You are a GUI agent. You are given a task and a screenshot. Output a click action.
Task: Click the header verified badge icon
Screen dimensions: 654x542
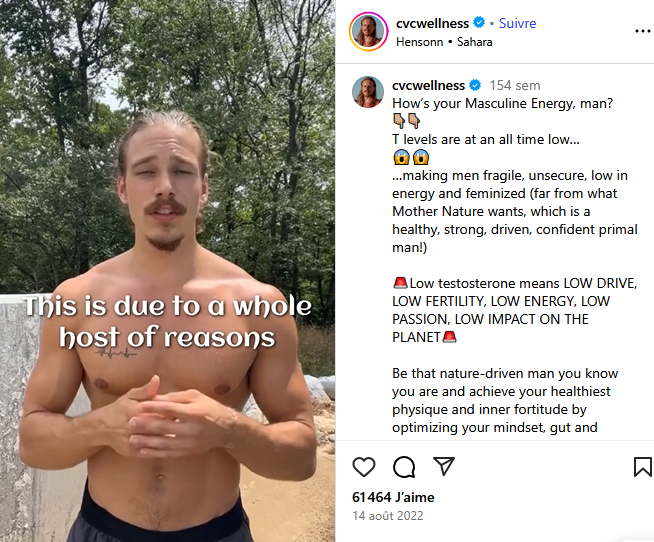[x=479, y=23]
